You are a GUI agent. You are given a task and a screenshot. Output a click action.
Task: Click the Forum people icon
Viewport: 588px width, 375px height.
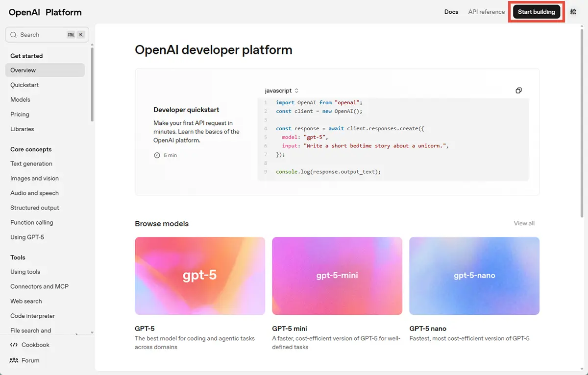click(14, 360)
